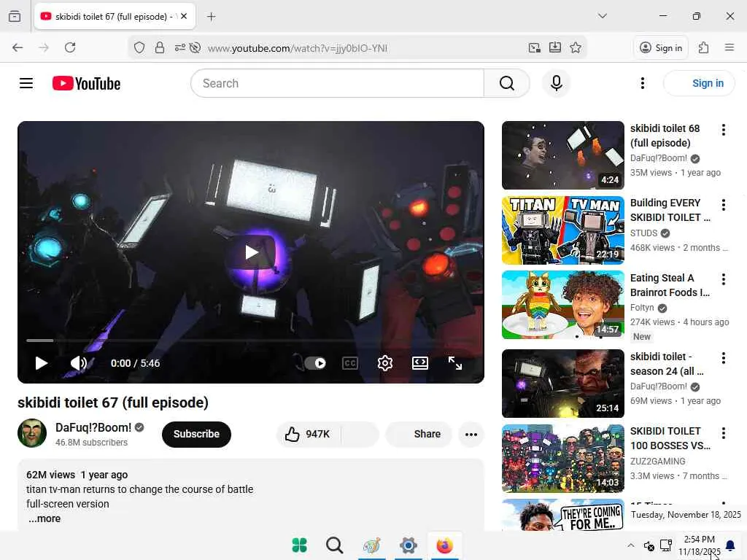747x560 pixels.
Task: Open STUDS channel name
Action: 643,233
